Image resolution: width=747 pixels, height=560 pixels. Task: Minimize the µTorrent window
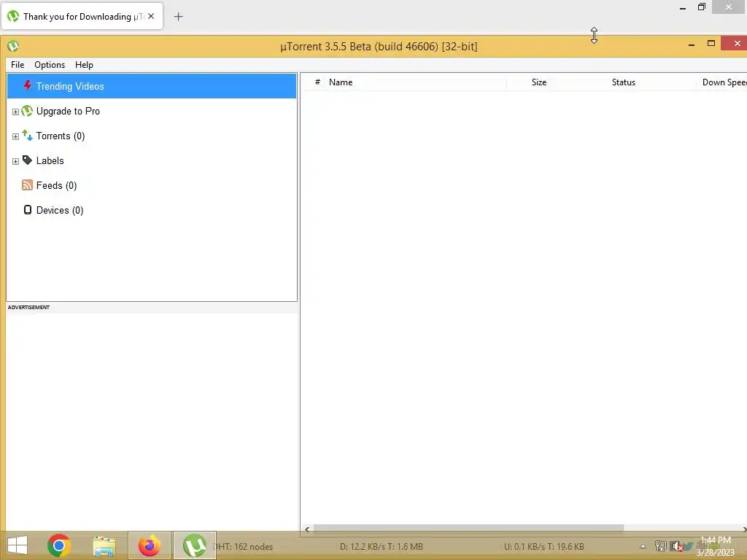point(692,44)
